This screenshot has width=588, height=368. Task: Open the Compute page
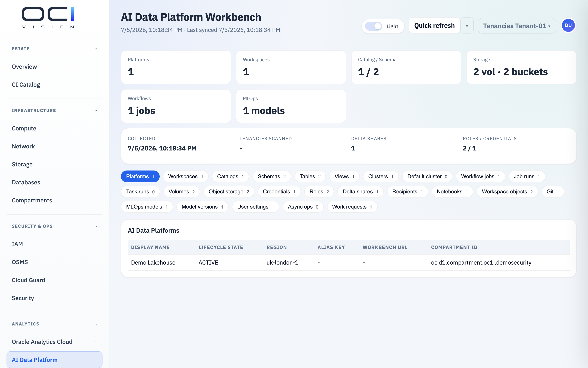pos(55,129)
